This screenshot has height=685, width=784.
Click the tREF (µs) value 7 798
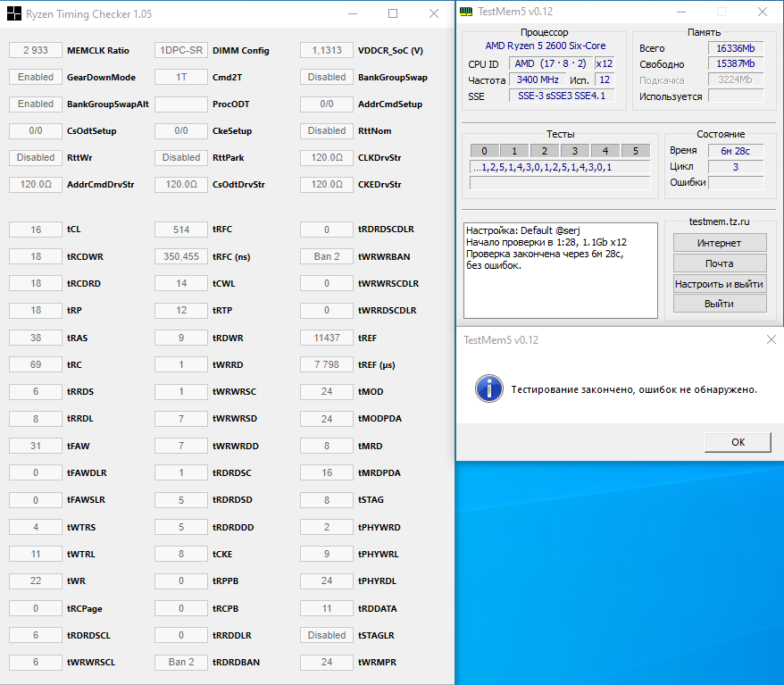coord(327,364)
